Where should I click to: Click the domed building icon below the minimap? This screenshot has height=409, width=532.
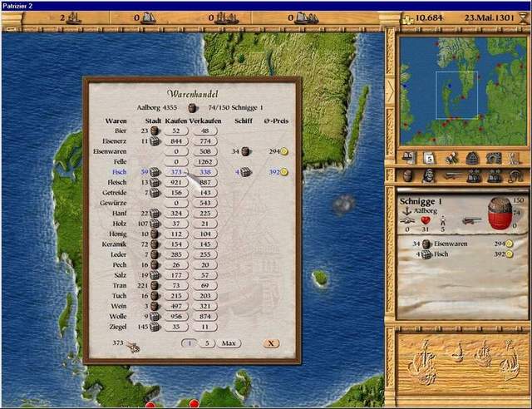tap(473, 158)
